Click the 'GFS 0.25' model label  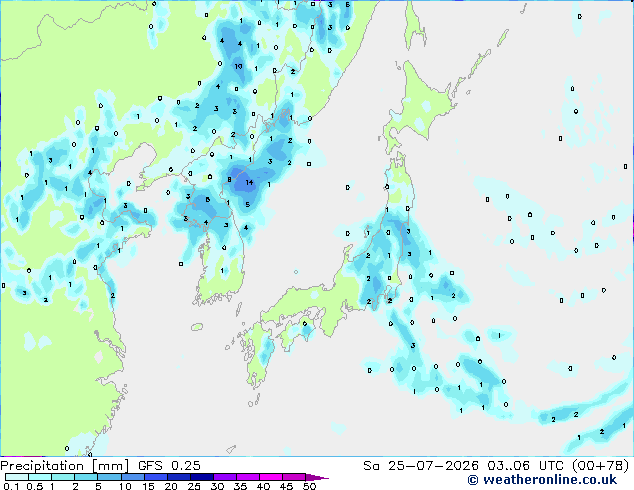point(169,466)
